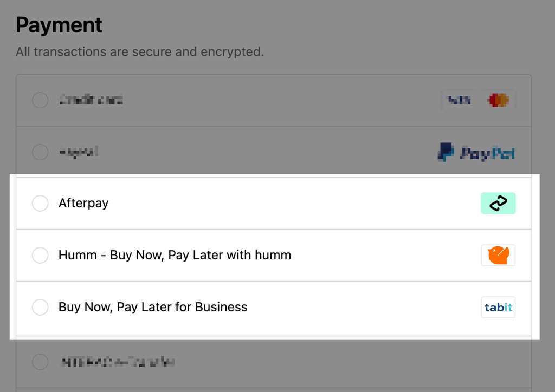Click the 'All transactions are secure' text

point(139,52)
